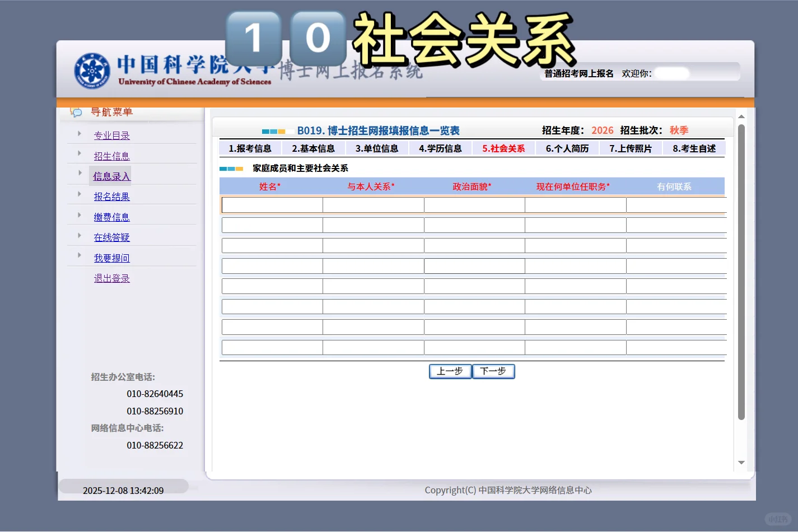Click the 政治面貌 field in the first row
This screenshot has width=798, height=532.
[x=474, y=205]
